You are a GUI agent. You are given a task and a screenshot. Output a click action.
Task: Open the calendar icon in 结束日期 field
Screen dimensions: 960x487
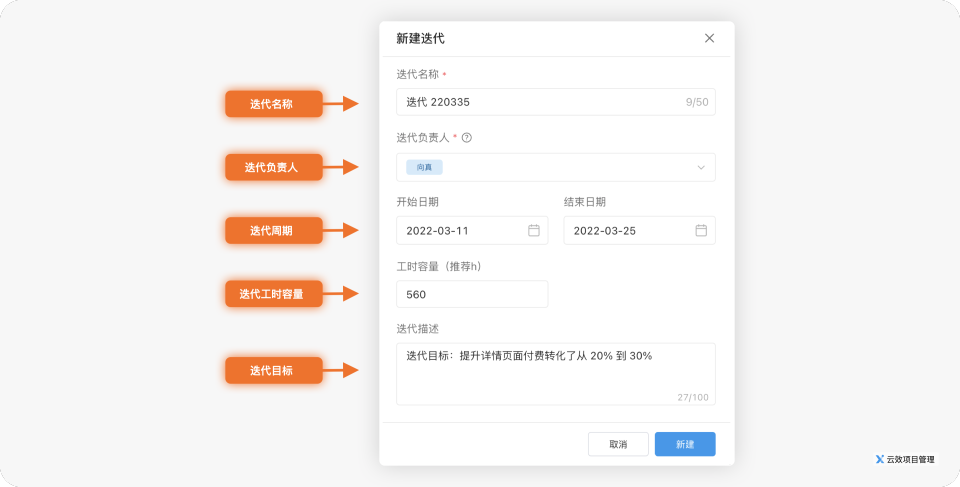coord(701,231)
